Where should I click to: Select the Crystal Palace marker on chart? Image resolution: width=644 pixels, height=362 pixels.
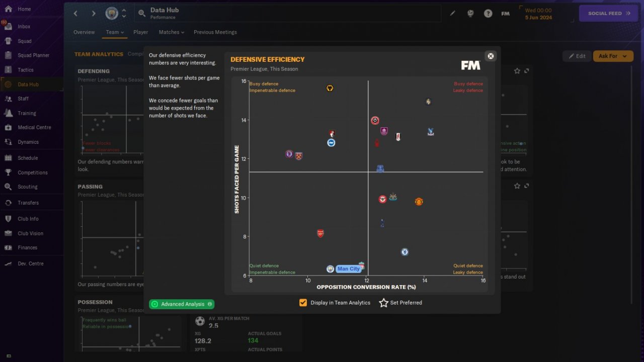click(x=430, y=132)
